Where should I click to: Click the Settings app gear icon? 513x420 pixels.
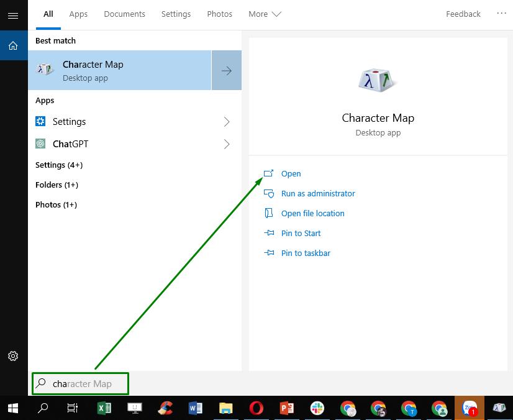point(40,121)
